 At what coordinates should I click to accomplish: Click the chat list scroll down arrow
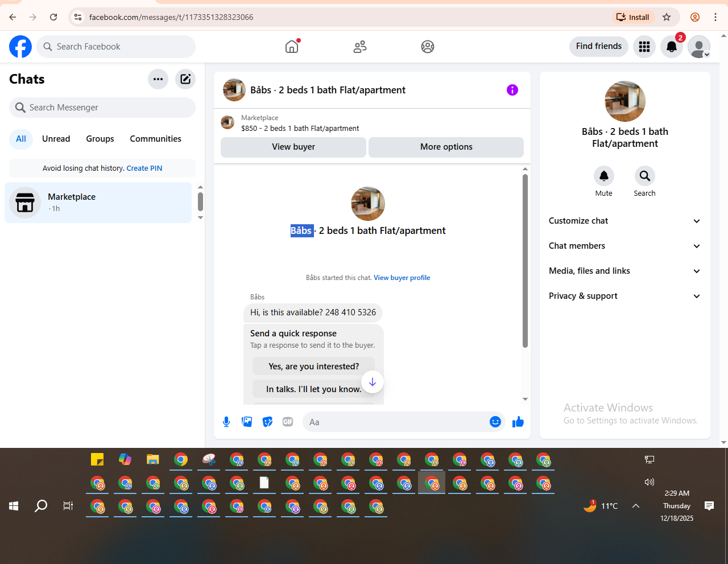click(200, 217)
